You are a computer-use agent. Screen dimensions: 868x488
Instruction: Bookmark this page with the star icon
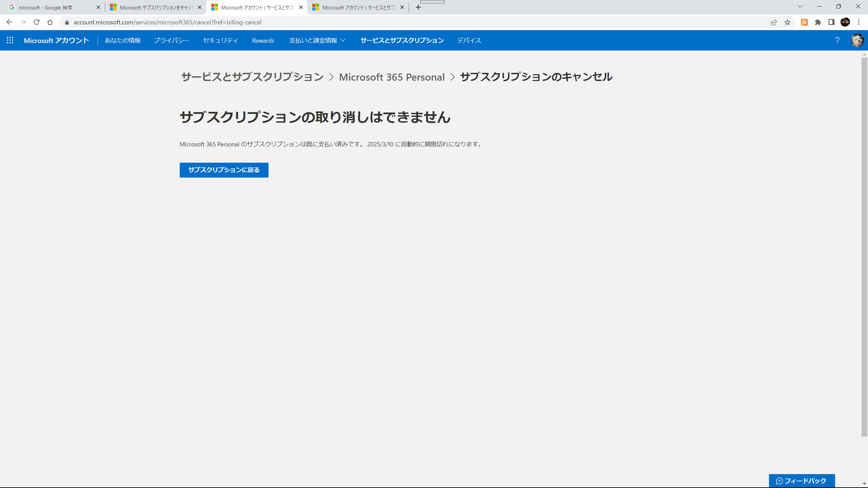point(787,22)
